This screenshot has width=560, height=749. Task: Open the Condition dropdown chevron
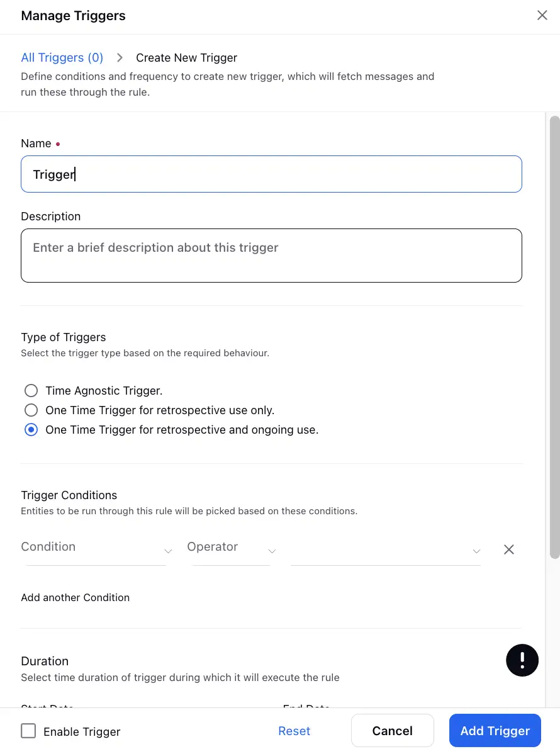(x=167, y=551)
